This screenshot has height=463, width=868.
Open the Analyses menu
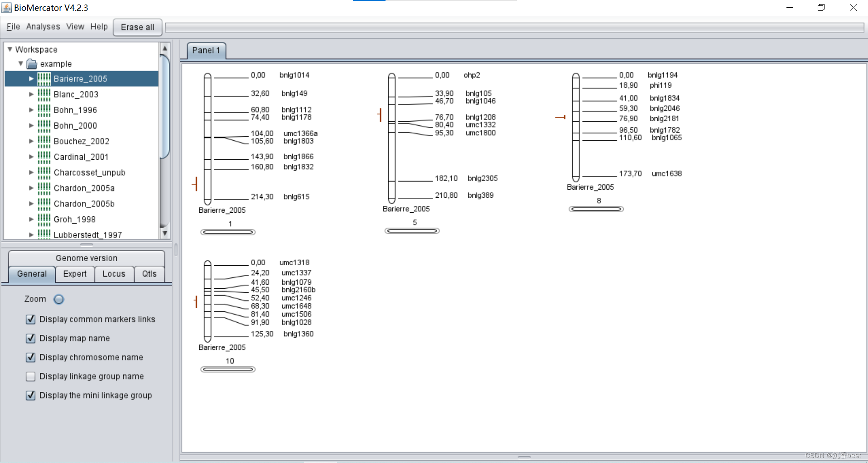(43, 26)
